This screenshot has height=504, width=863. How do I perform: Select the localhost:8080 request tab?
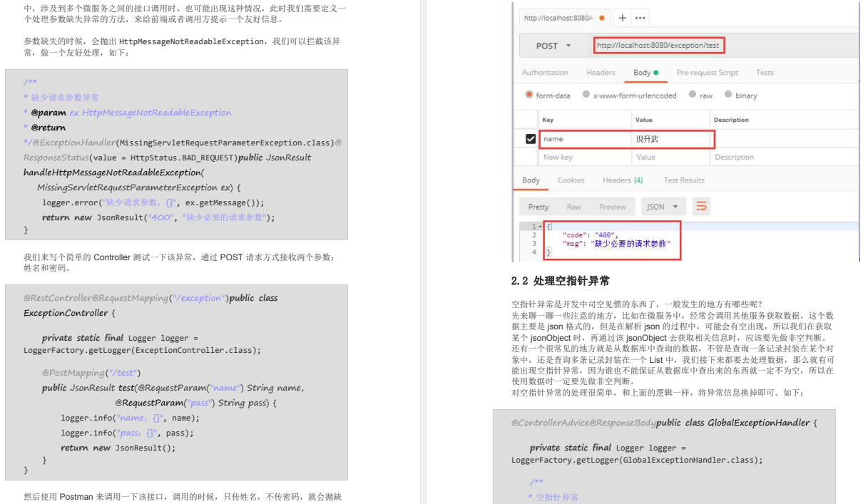563,18
